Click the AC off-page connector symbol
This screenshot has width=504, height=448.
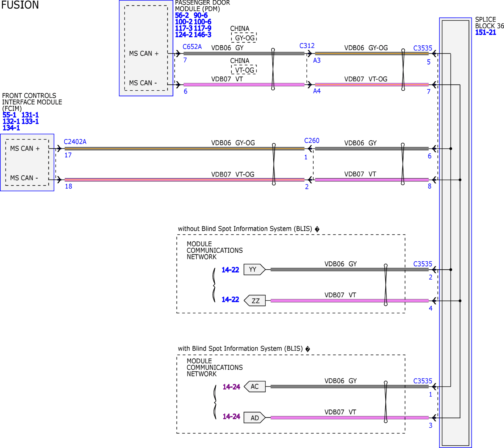point(254,387)
